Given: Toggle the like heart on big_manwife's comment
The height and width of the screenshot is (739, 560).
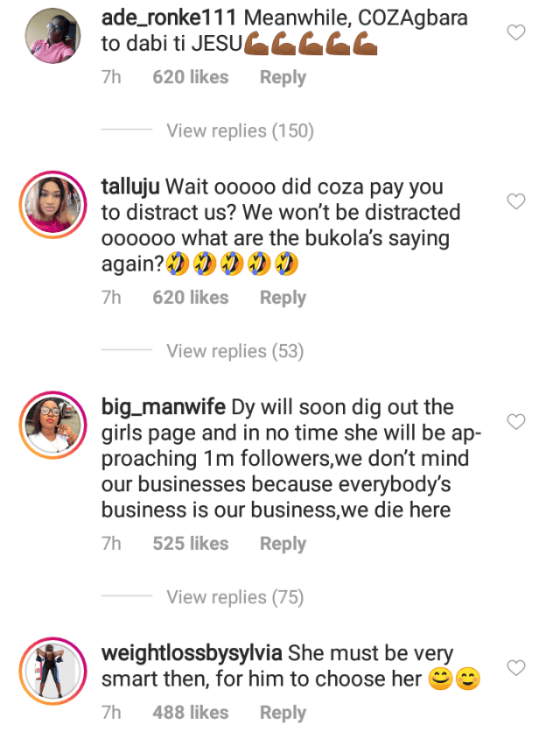Looking at the screenshot, I should [515, 423].
